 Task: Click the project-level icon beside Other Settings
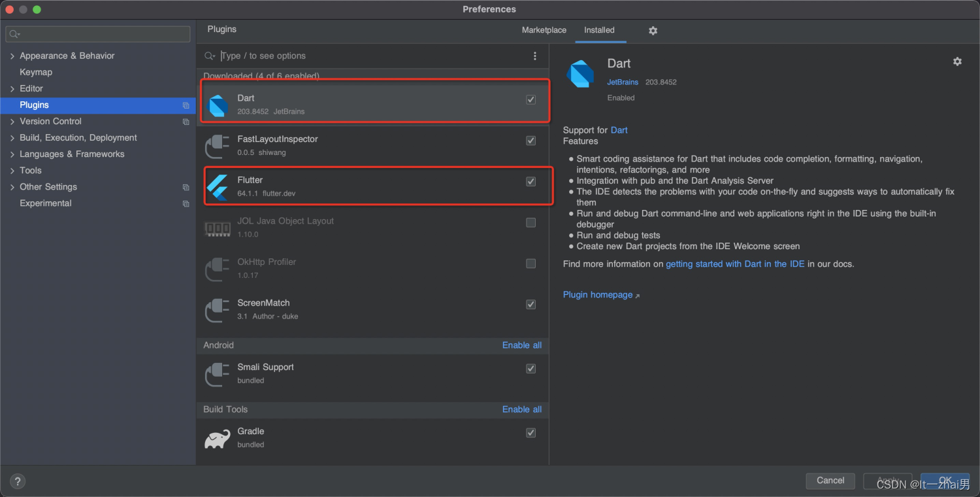point(186,187)
